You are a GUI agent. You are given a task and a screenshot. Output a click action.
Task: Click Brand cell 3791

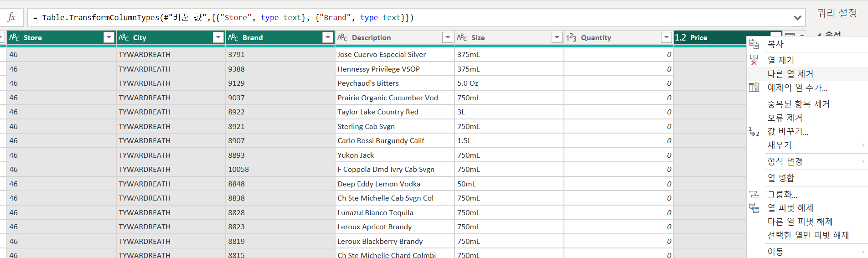pyautogui.click(x=280, y=54)
